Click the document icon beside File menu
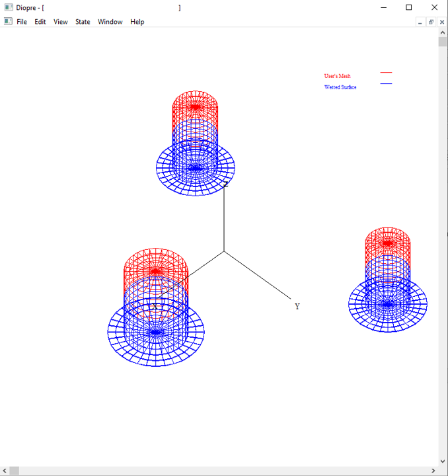 coord(9,22)
